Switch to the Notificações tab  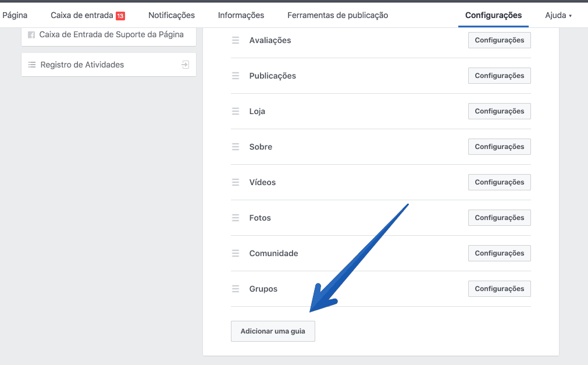pos(172,15)
